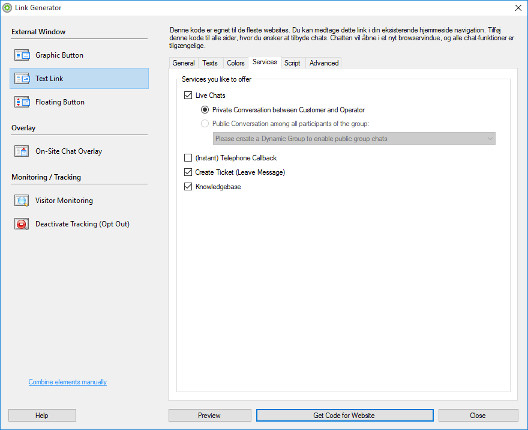Select the Graphic Button icon
This screenshot has height=430, width=528.
(x=22, y=55)
